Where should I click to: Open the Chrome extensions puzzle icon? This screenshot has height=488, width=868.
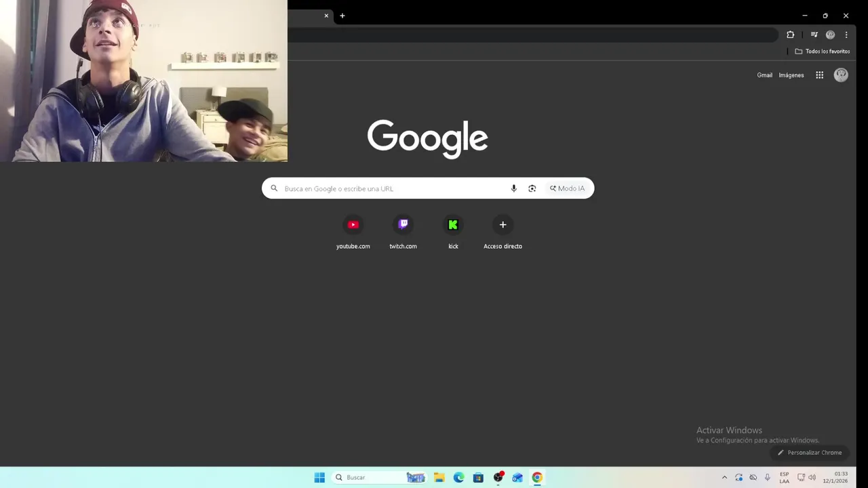(790, 35)
